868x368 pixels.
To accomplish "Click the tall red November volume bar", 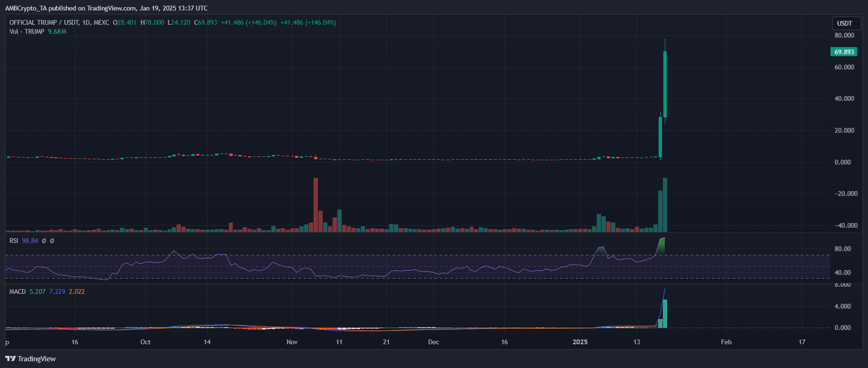I will click(x=316, y=205).
